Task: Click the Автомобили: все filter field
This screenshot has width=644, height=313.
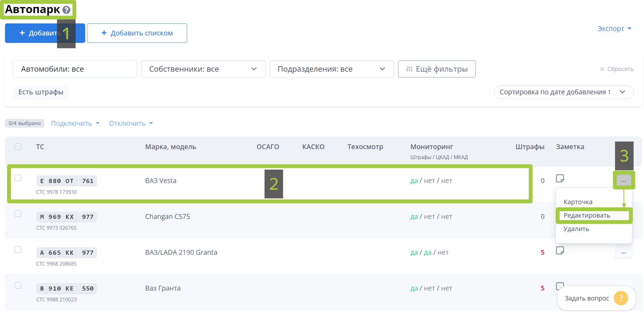Action: (75, 69)
